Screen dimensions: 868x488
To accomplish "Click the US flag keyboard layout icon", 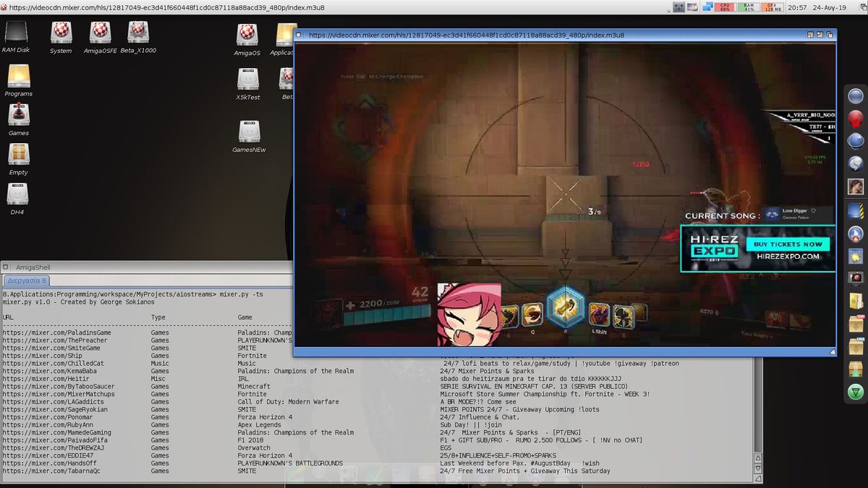I will click(x=692, y=7).
